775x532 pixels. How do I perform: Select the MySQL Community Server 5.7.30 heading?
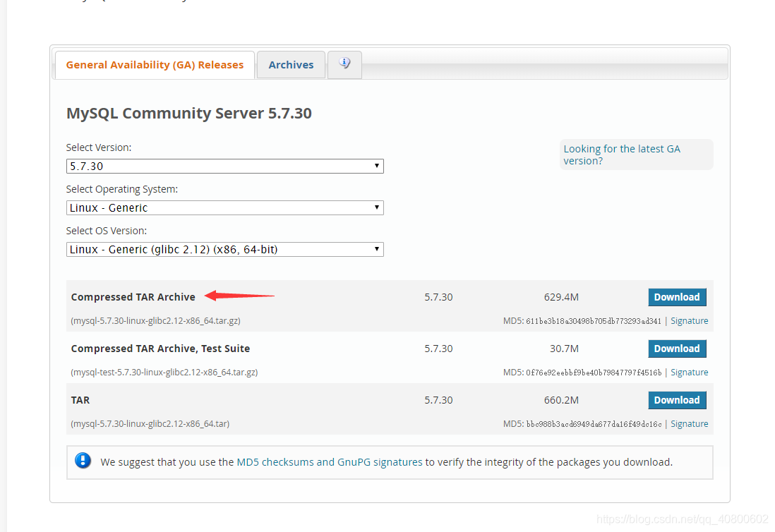click(188, 113)
